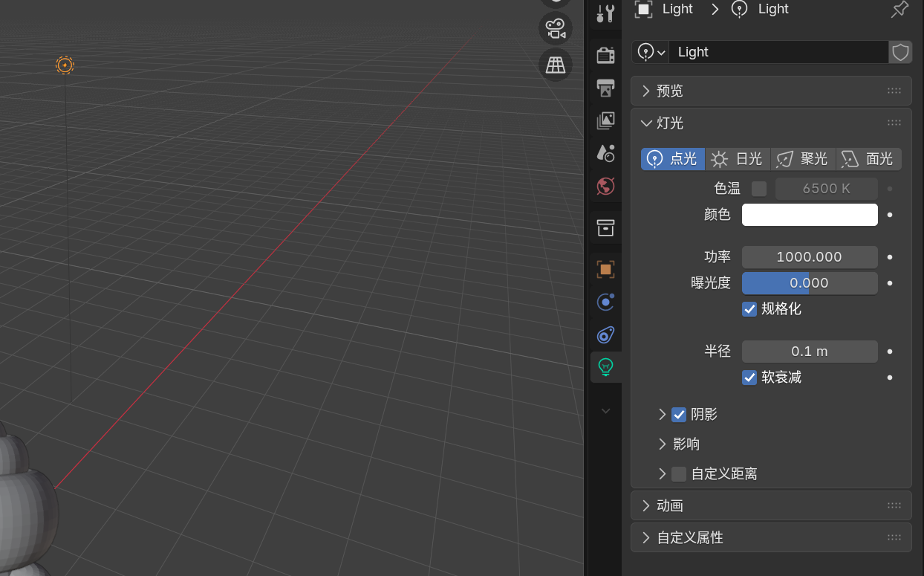
Task: Disable the 阴影 checkbox
Action: click(x=679, y=415)
